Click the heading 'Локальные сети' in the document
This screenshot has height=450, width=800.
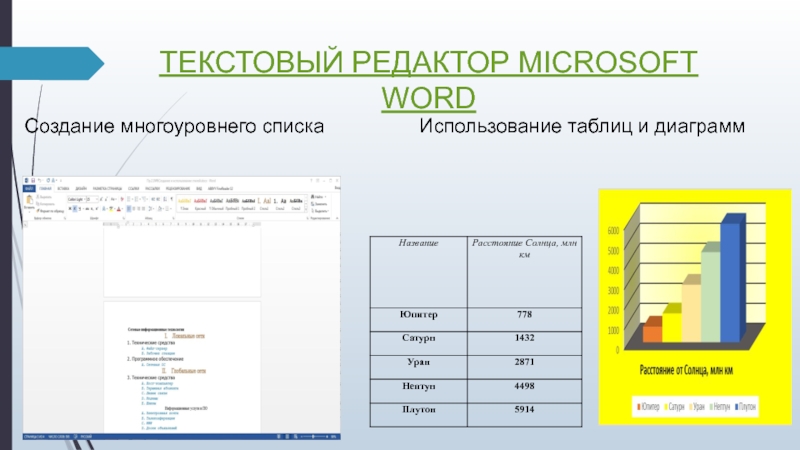pos(188,336)
